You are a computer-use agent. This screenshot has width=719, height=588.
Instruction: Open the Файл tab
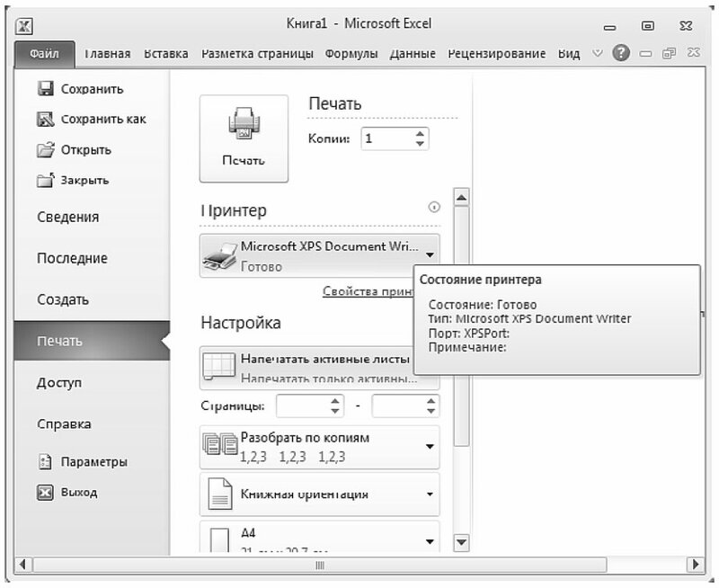(44, 54)
